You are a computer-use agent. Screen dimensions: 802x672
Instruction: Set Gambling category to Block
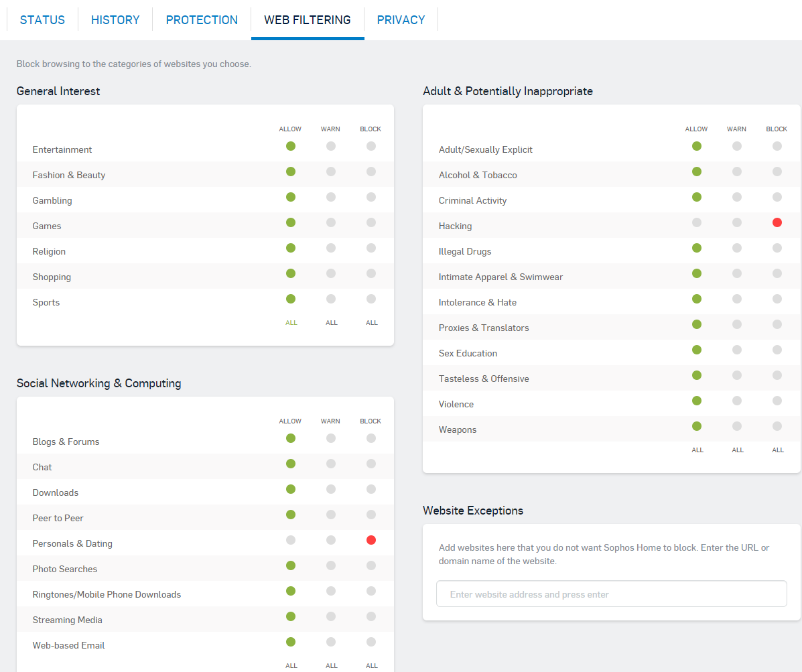[371, 197]
